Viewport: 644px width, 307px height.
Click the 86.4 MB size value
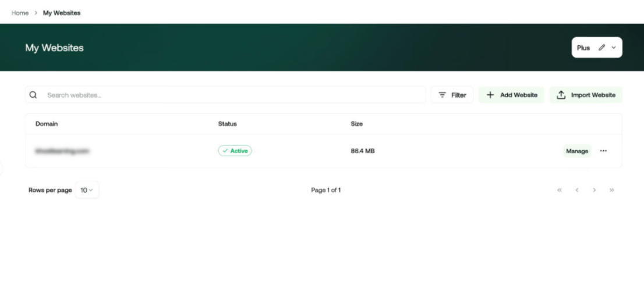[363, 151]
